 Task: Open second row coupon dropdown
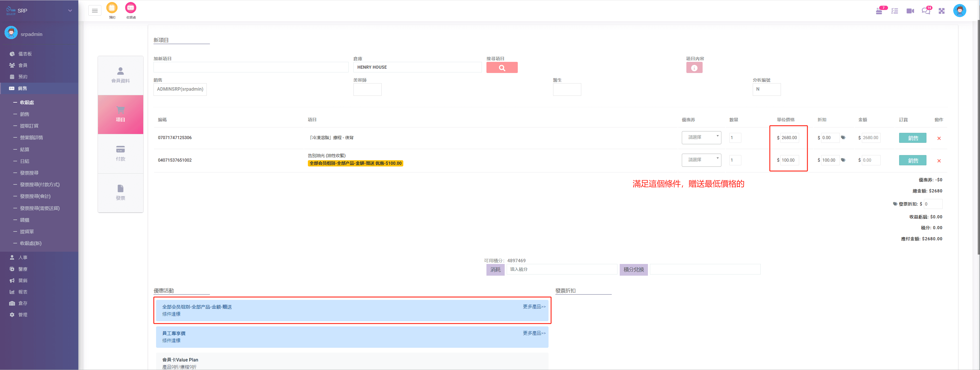[x=701, y=160]
